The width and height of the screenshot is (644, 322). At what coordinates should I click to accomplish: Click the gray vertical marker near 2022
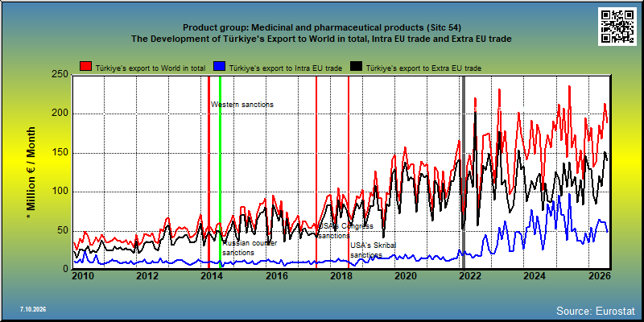(x=464, y=172)
